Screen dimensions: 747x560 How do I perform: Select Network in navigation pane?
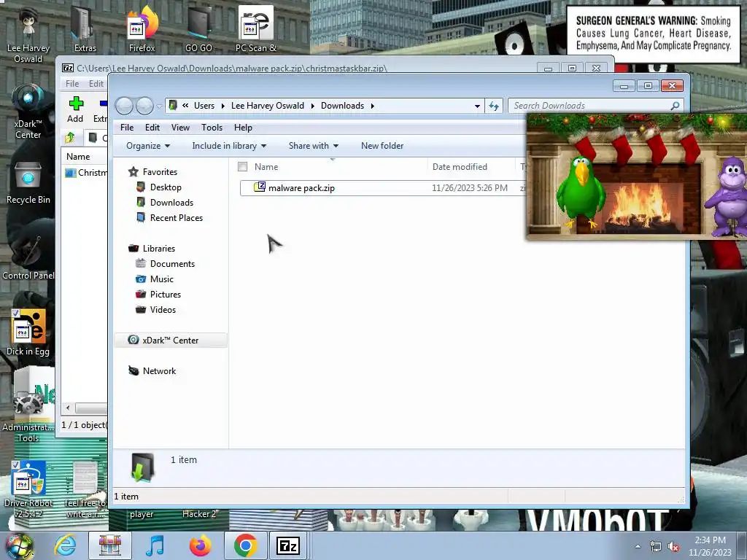pos(159,371)
